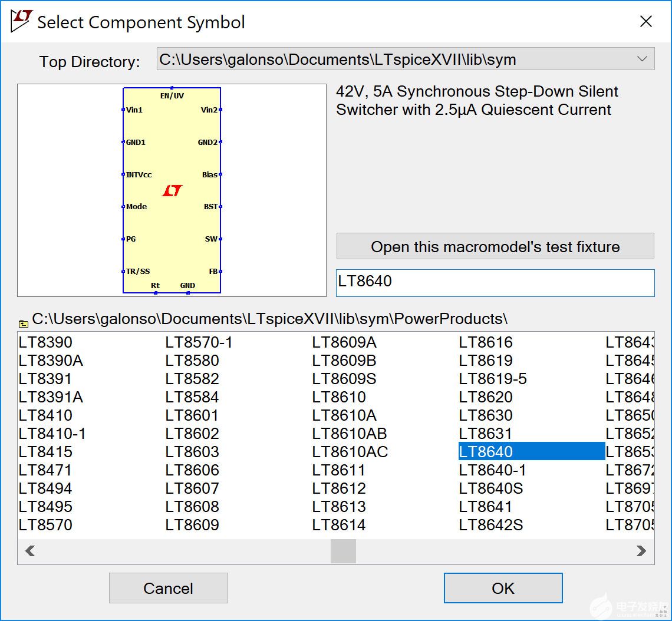Select LT8640-1 in the component list

pyautogui.click(x=492, y=470)
